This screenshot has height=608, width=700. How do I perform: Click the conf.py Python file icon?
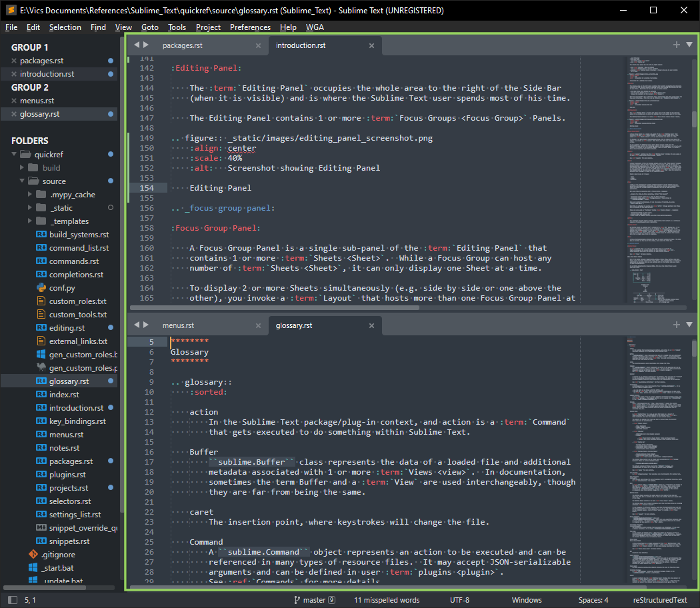pyautogui.click(x=41, y=288)
